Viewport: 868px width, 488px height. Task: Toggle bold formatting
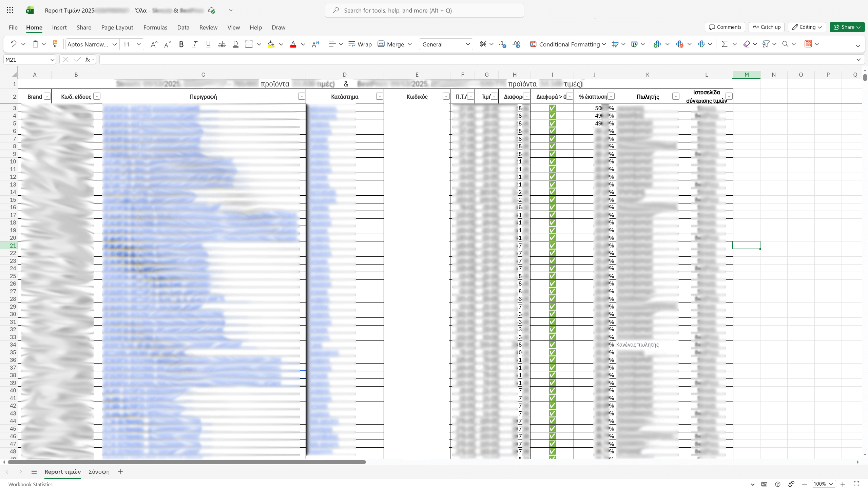click(x=181, y=44)
